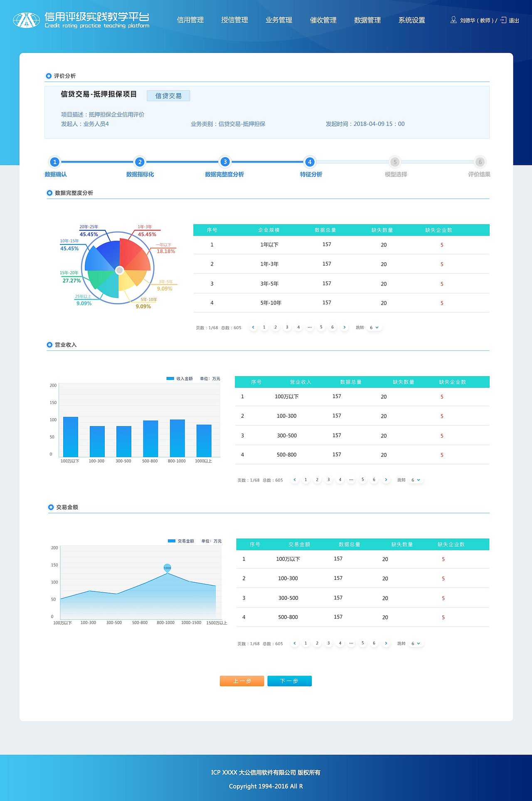Go to step 3 数据完整度分析

coord(225,162)
